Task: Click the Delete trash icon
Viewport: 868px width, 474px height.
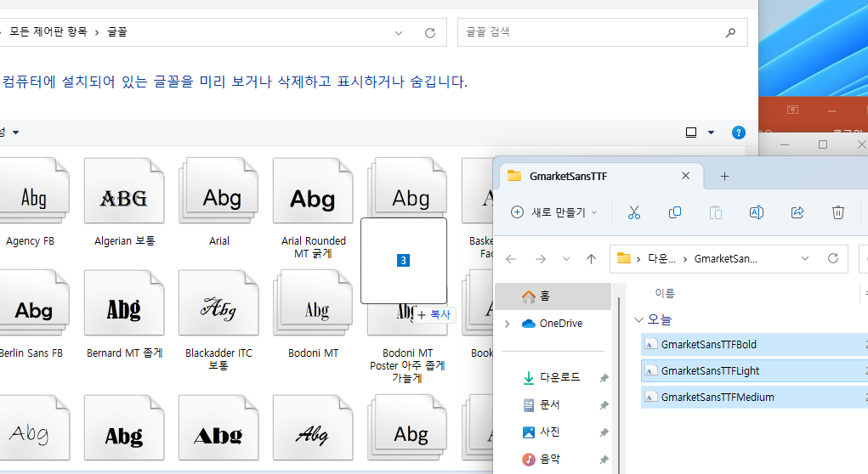Action: [x=838, y=212]
